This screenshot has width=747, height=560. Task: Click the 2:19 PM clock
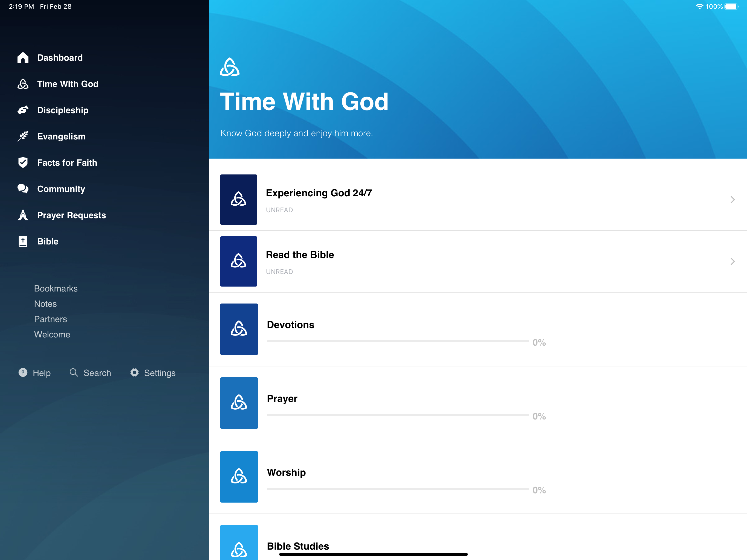click(21, 6)
